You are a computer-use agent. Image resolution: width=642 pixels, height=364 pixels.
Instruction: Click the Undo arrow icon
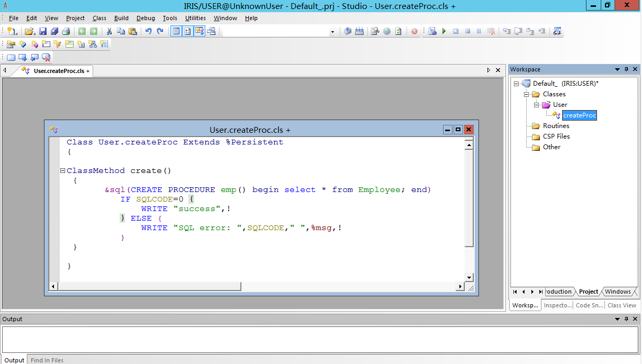(x=148, y=31)
